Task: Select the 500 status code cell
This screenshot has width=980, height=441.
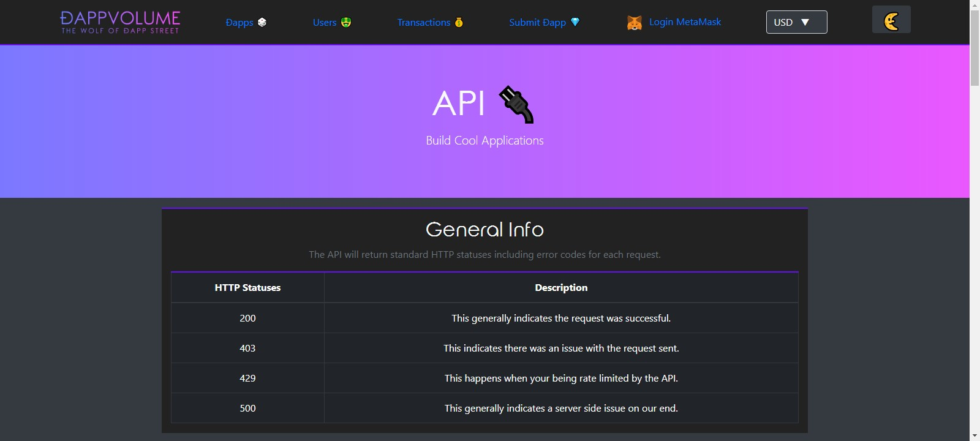Action: pos(247,408)
